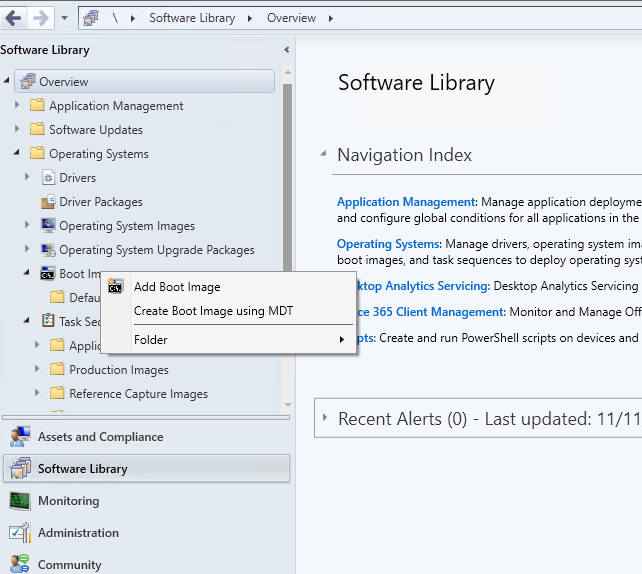642x574 pixels.
Task: Select the Production Images folder
Action: (118, 370)
